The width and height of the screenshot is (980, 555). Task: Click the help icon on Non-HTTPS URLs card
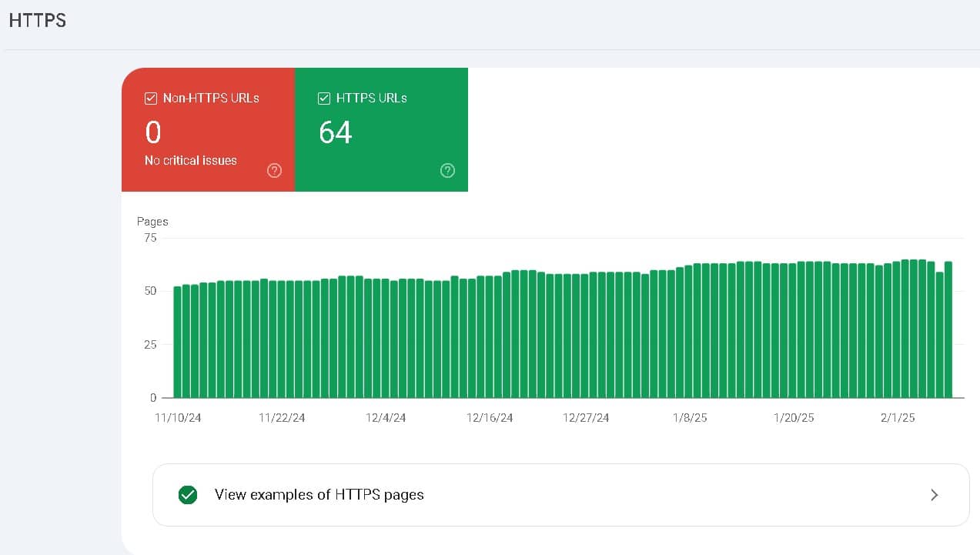(x=274, y=170)
